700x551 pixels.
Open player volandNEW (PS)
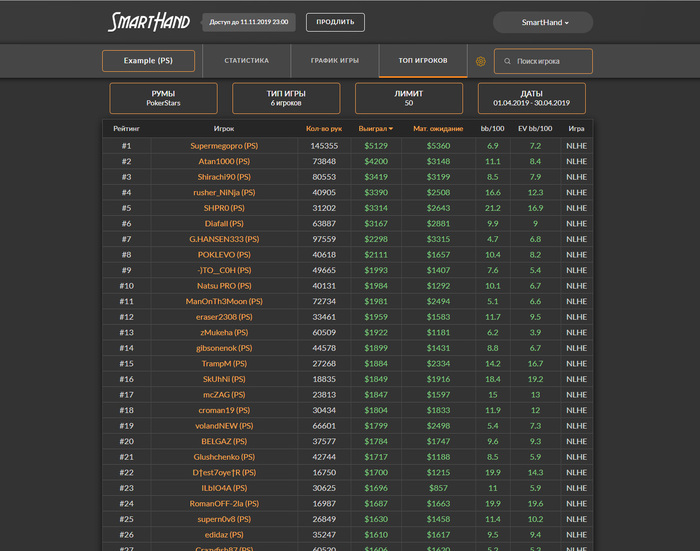pos(224,426)
